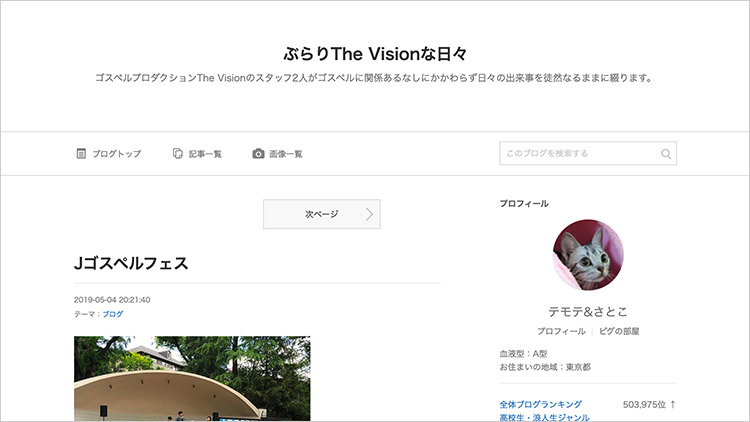Click the blog top page icon
The width and height of the screenshot is (750, 422).
pos(81,154)
